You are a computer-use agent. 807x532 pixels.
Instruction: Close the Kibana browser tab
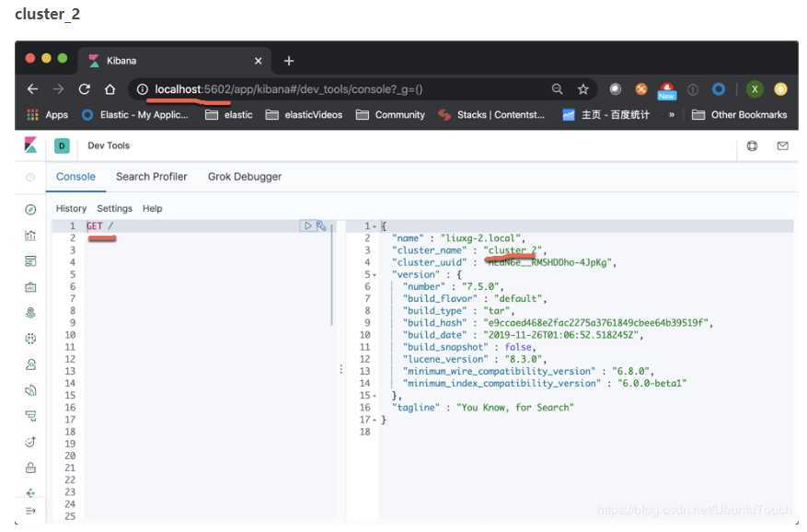(259, 61)
